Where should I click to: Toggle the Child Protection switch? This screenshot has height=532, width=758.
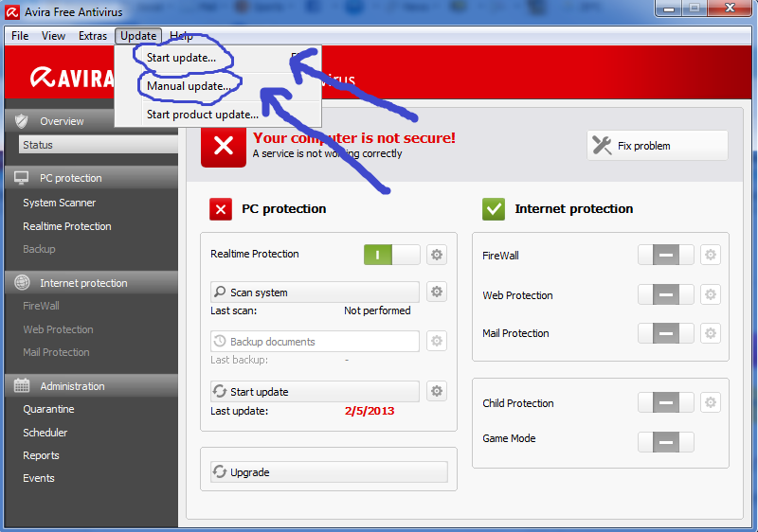pyautogui.click(x=666, y=402)
